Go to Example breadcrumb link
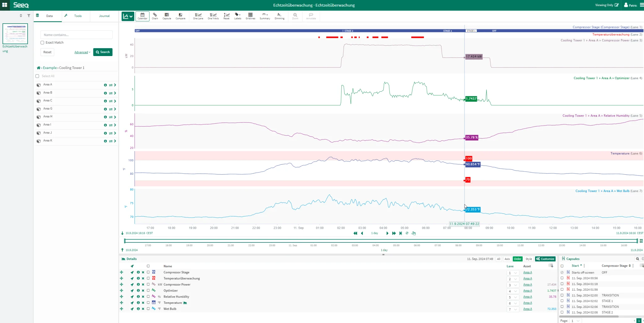 pyautogui.click(x=50, y=68)
